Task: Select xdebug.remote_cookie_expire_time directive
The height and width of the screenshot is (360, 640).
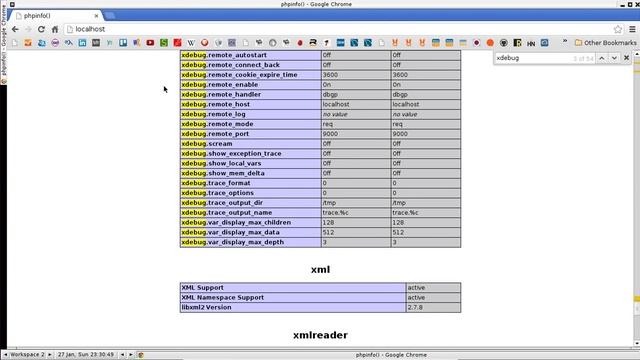Action: [240, 75]
